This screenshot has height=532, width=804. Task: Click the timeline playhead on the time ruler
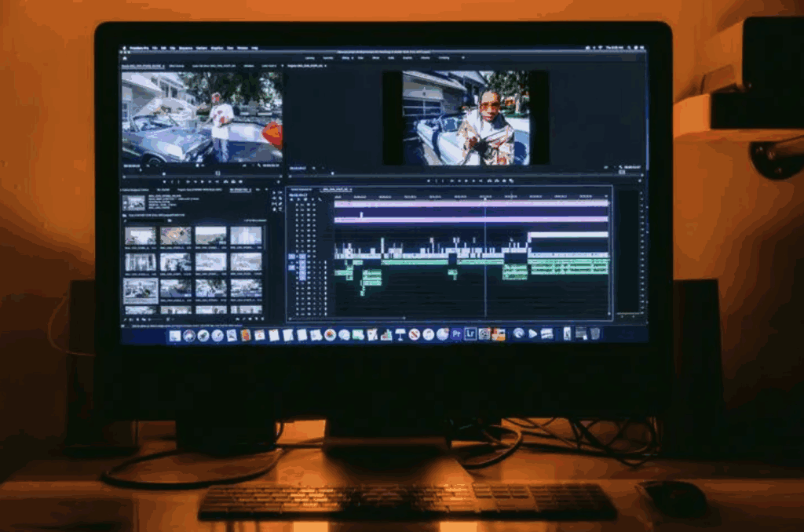pyautogui.click(x=484, y=196)
